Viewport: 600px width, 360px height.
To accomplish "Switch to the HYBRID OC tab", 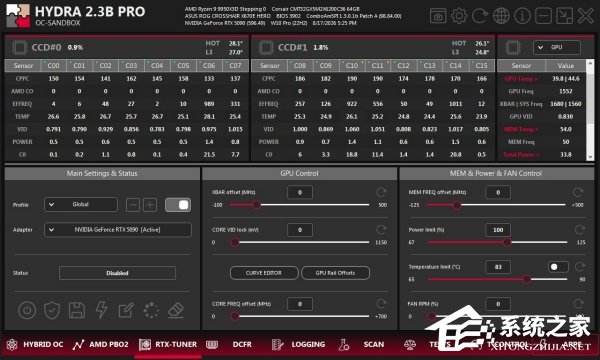I will 35,344.
